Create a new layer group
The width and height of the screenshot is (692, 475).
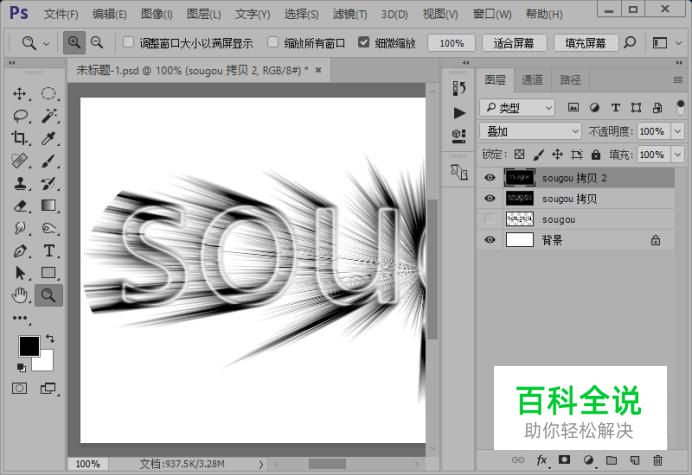(x=611, y=460)
